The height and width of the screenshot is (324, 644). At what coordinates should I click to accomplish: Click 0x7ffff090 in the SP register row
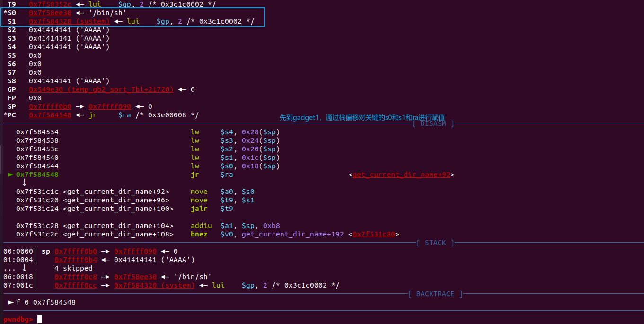pos(110,106)
